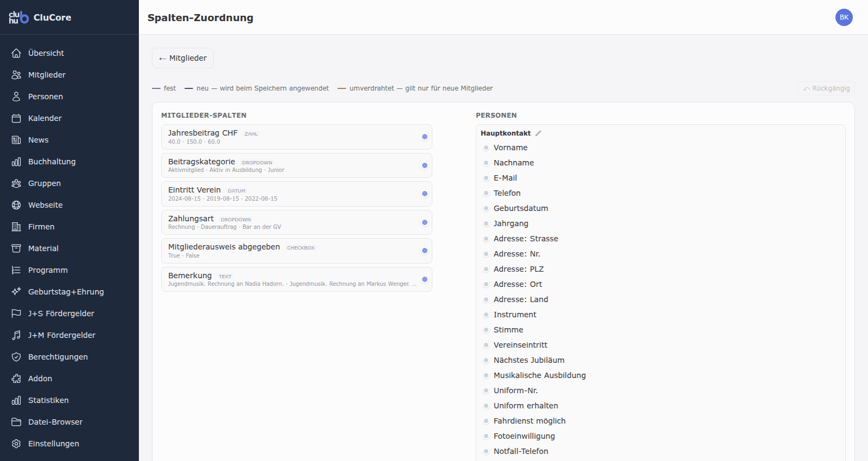Open Einstellungen in the sidebar
The height and width of the screenshot is (461, 868).
pyautogui.click(x=69, y=444)
